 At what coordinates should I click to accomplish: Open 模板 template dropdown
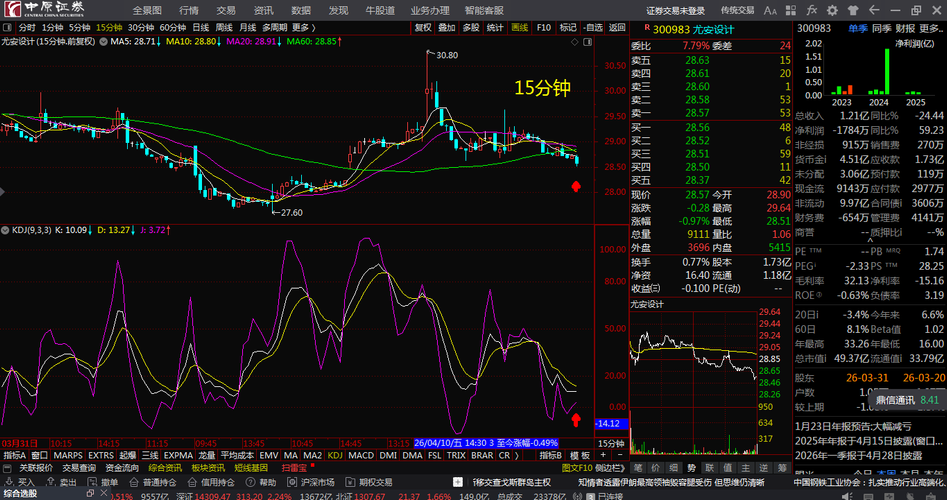tap(580, 455)
